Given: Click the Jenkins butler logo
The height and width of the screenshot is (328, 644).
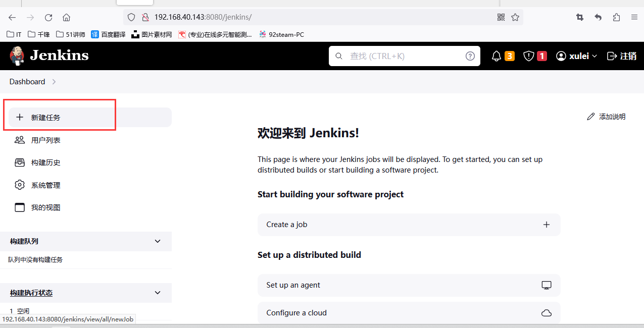Looking at the screenshot, I should 17,56.
